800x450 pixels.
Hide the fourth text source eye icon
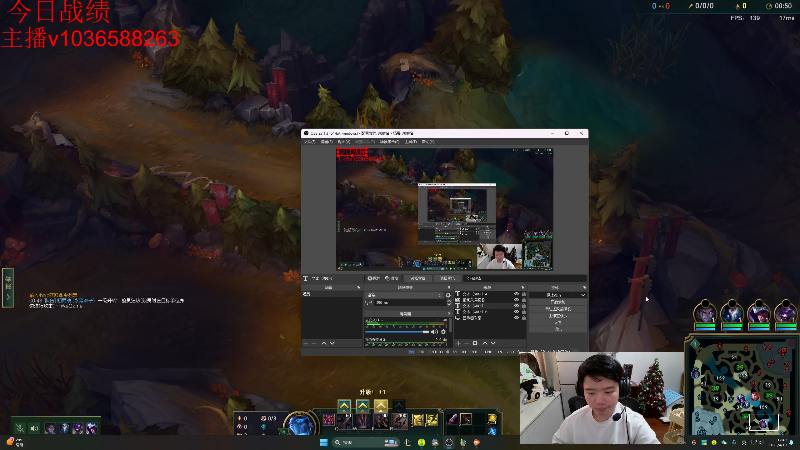pos(516,312)
